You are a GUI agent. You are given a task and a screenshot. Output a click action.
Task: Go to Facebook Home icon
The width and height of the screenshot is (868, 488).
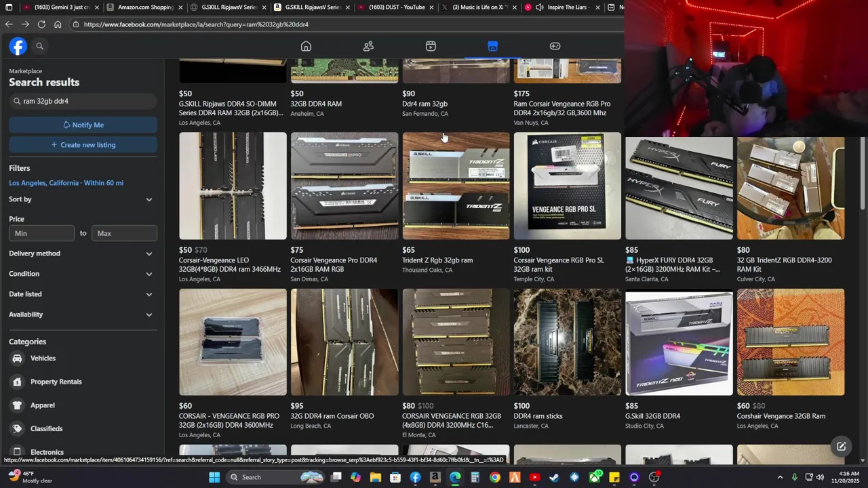(306, 46)
